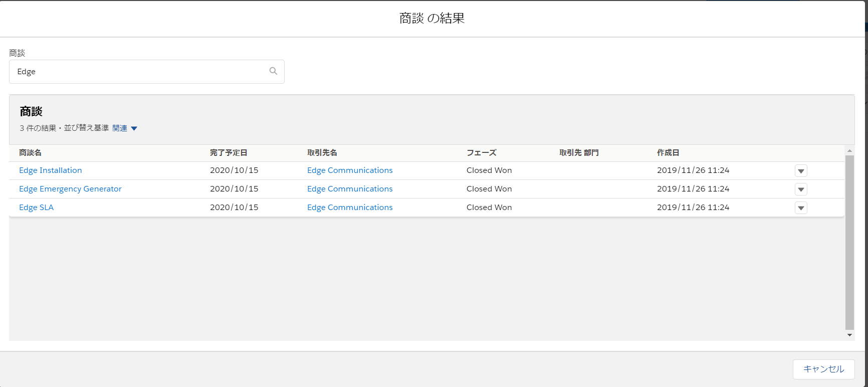This screenshot has width=868, height=387.
Task: Click the 商談名 column header
Action: [x=30, y=153]
